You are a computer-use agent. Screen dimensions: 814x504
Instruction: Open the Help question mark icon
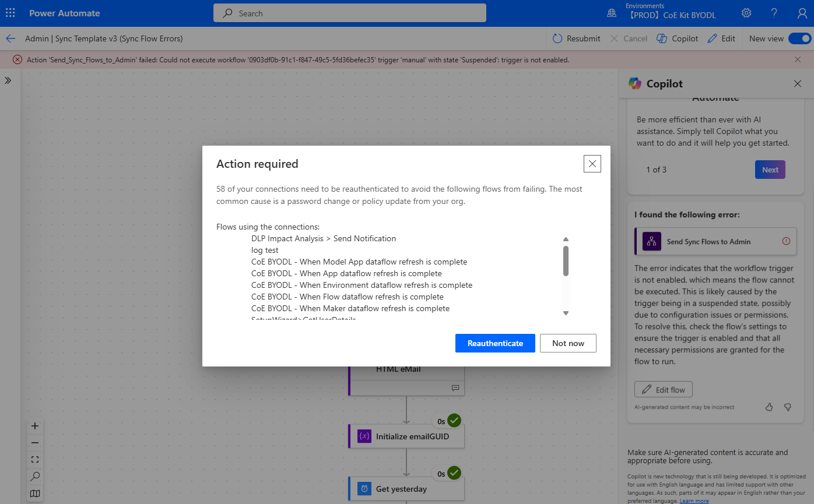click(774, 13)
